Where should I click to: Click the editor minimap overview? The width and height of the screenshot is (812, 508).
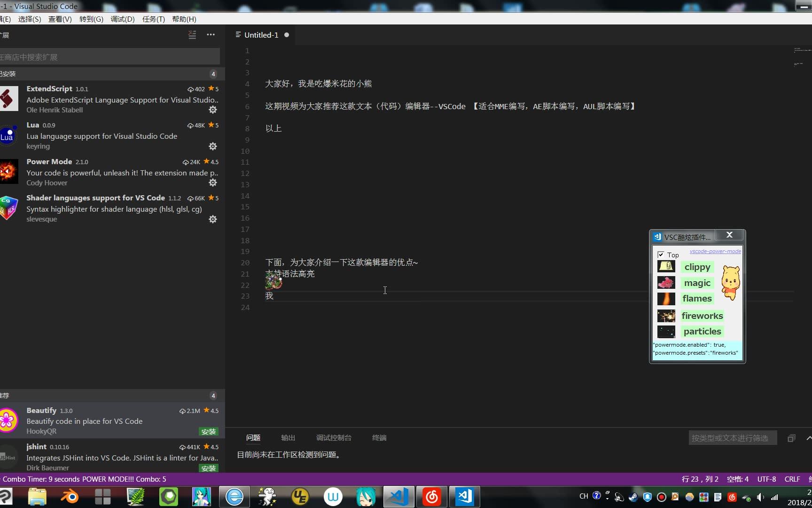tap(802, 56)
